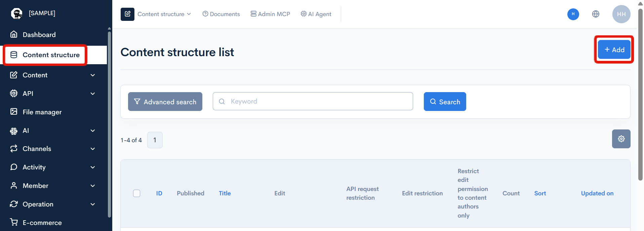Click the main page vertical scrollbar
The width and height of the screenshot is (644, 231).
(640, 94)
